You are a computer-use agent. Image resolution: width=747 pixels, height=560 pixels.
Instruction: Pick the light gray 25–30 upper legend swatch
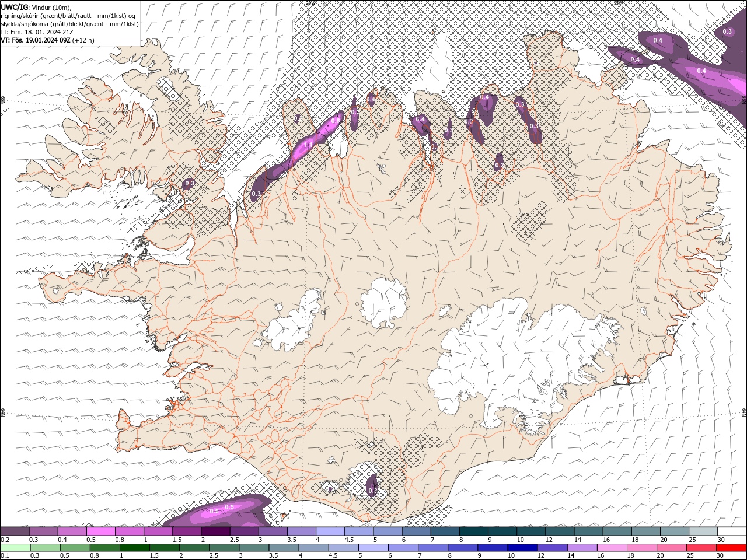(703, 531)
